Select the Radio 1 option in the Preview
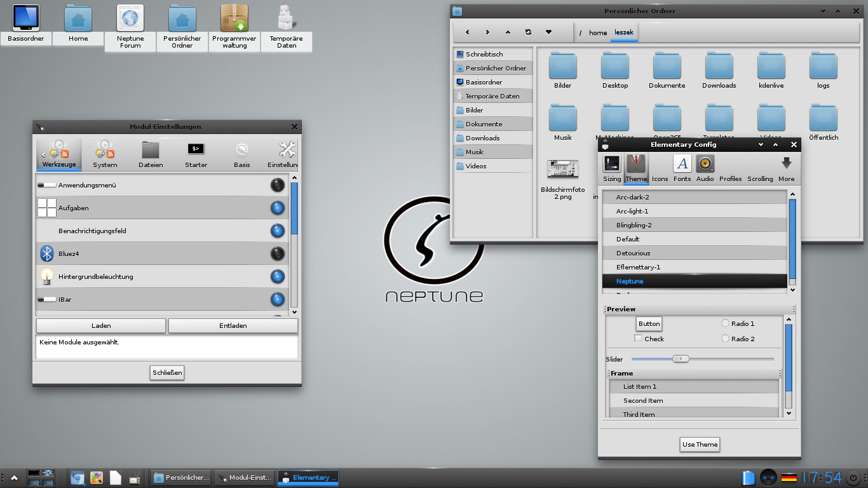The width and height of the screenshot is (868, 488). [725, 323]
